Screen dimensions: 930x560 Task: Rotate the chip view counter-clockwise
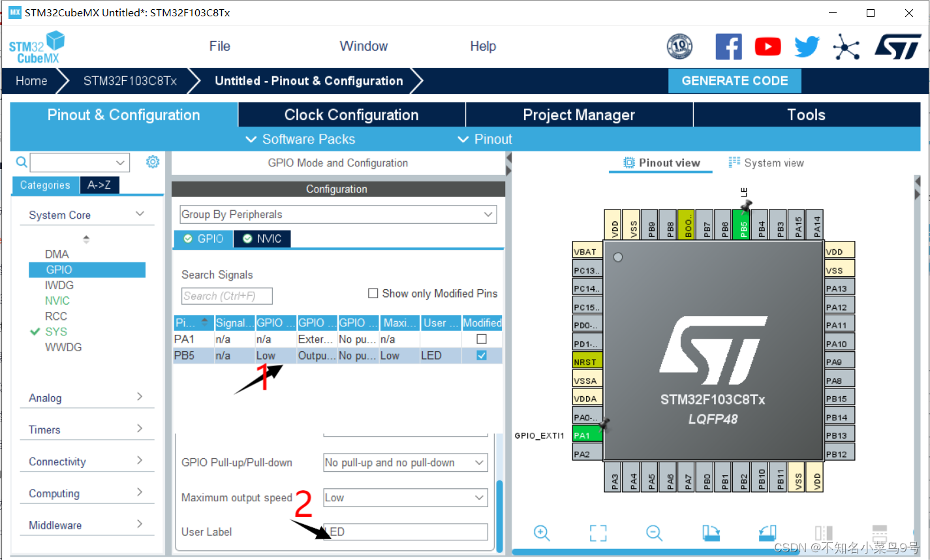pos(768,533)
